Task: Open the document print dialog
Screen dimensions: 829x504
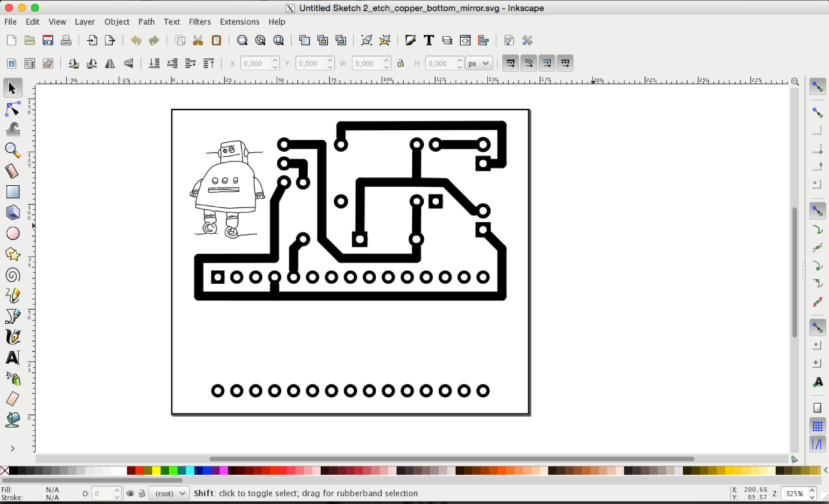Action: 66,40
